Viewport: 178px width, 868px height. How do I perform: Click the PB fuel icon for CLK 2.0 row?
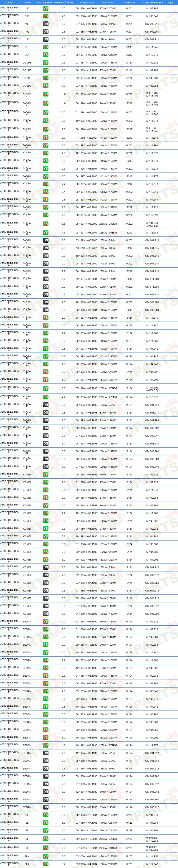(46, 47)
